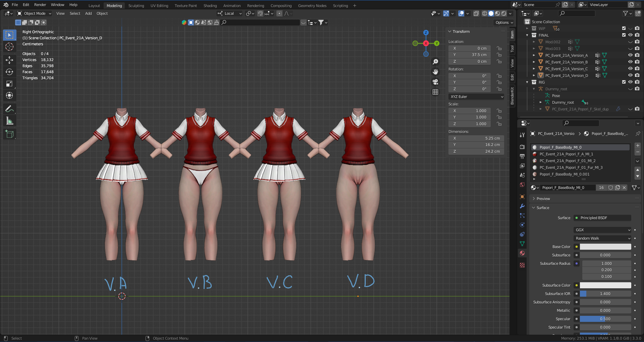The height and width of the screenshot is (342, 644).
Task: Hide PC_Event_21A_Version_A in viewport
Action: pyautogui.click(x=630, y=55)
